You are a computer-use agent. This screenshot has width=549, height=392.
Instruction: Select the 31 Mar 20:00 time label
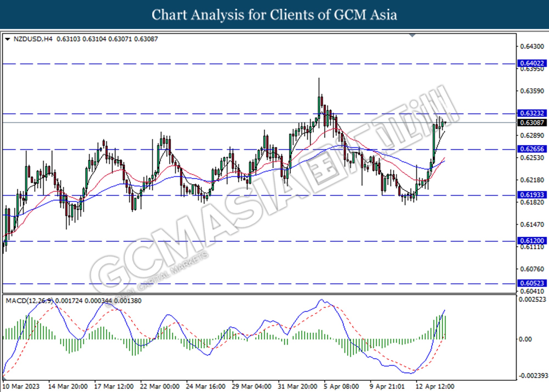coord(297,387)
